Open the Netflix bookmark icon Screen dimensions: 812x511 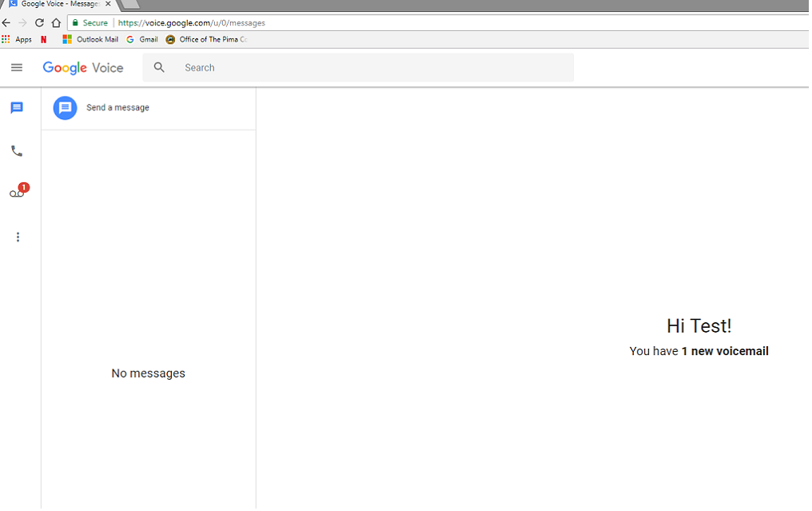(x=43, y=39)
